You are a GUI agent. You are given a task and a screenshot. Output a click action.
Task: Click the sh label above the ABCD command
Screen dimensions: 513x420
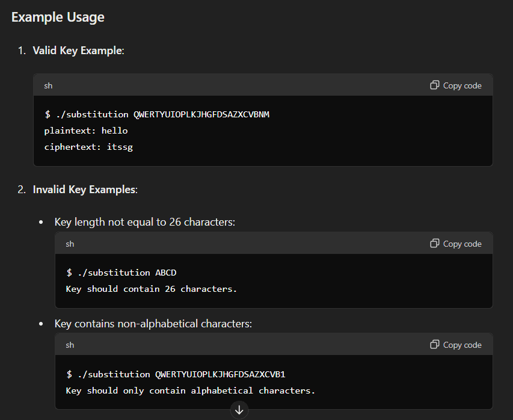pyautogui.click(x=70, y=244)
